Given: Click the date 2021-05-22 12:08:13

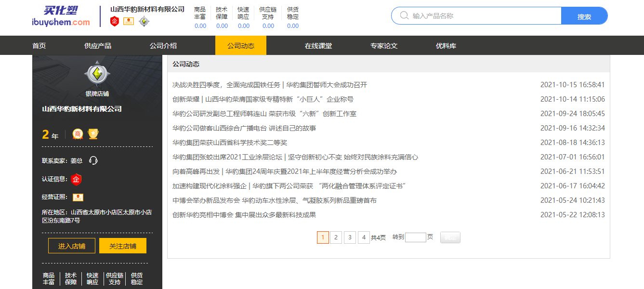Looking at the screenshot, I should click(573, 215).
